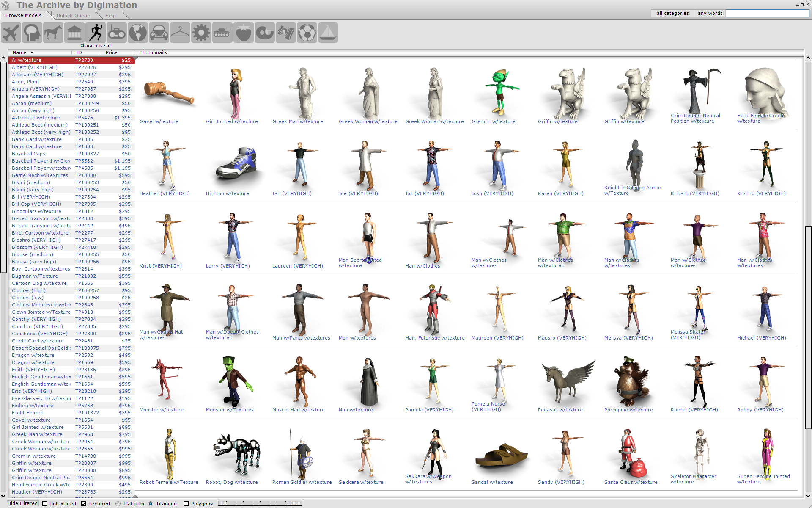Click the Digimation logo icon
This screenshot has width=812, height=508.
[x=5, y=6]
